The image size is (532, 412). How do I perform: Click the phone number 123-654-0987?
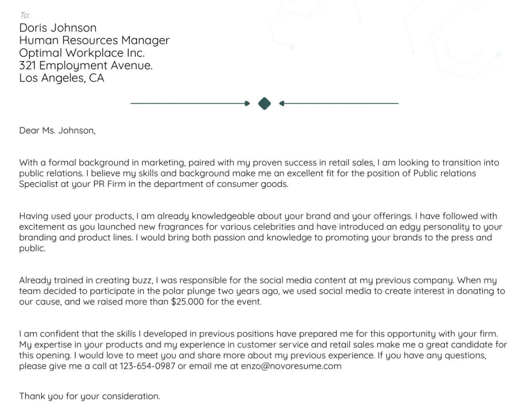coord(147,366)
